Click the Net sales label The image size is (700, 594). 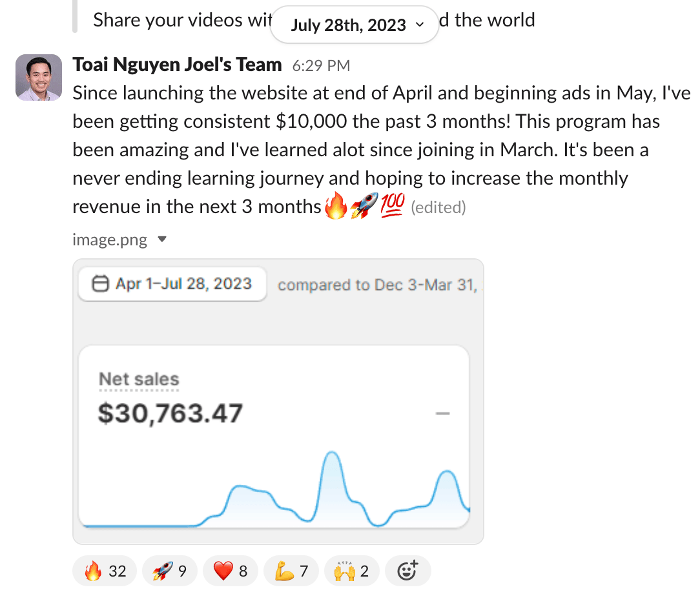coord(139,380)
